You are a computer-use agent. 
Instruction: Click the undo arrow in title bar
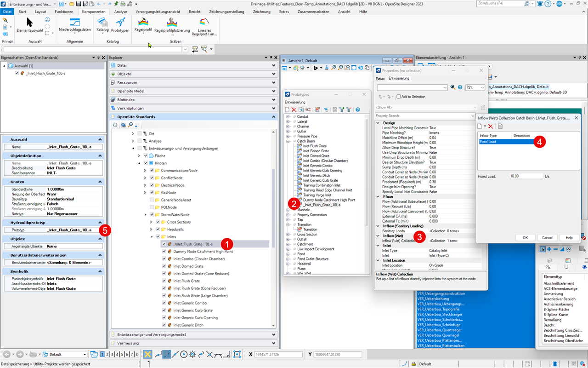99,4
